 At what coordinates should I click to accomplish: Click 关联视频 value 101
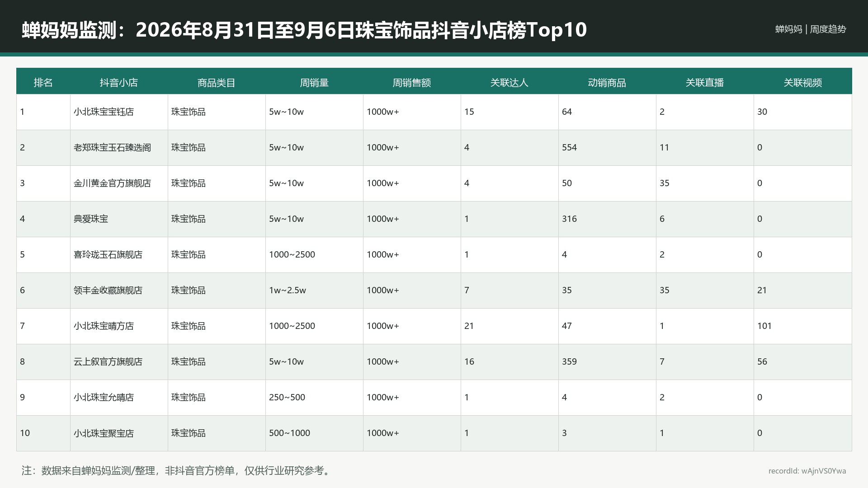point(764,326)
